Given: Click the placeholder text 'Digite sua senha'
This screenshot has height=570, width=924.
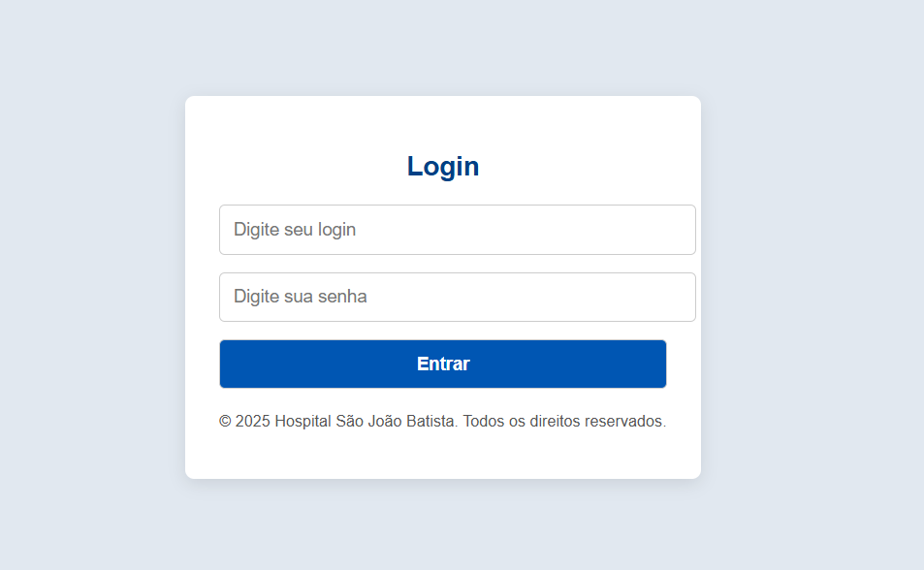Looking at the screenshot, I should pyautogui.click(x=298, y=297).
